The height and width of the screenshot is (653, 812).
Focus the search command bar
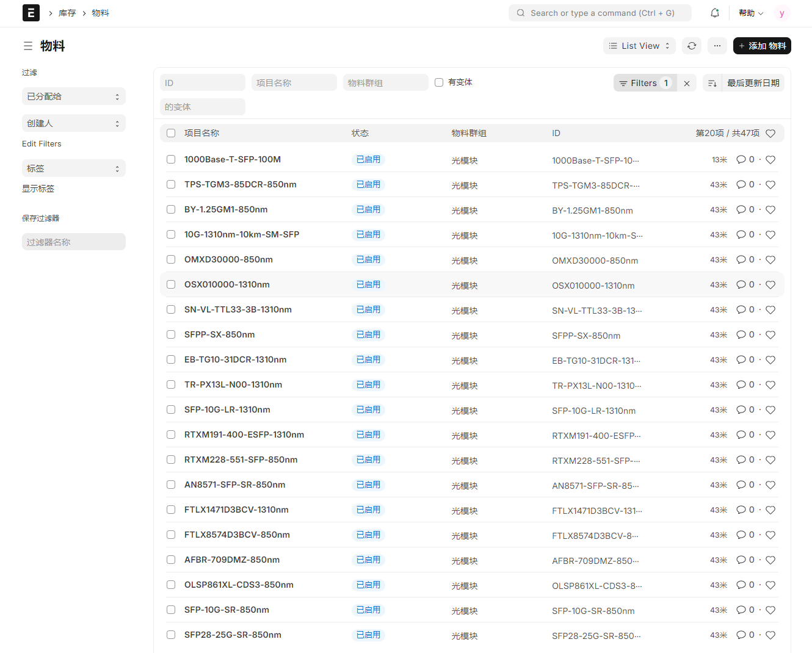[x=600, y=13]
